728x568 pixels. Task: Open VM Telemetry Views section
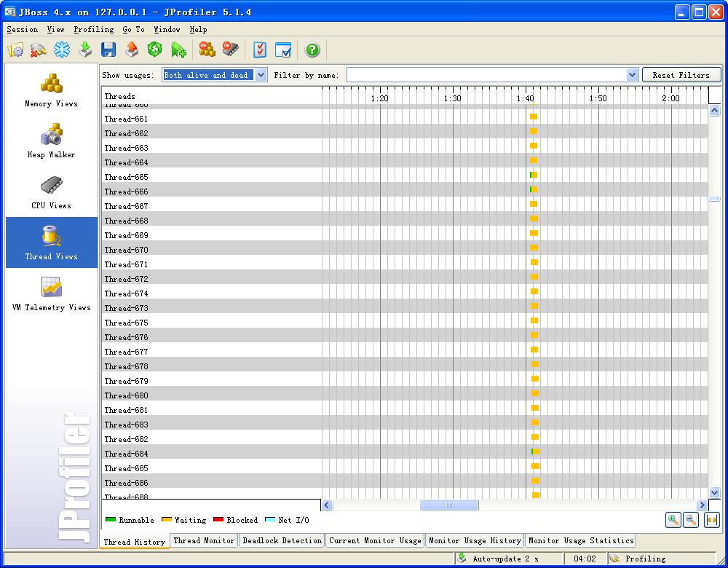tap(51, 293)
